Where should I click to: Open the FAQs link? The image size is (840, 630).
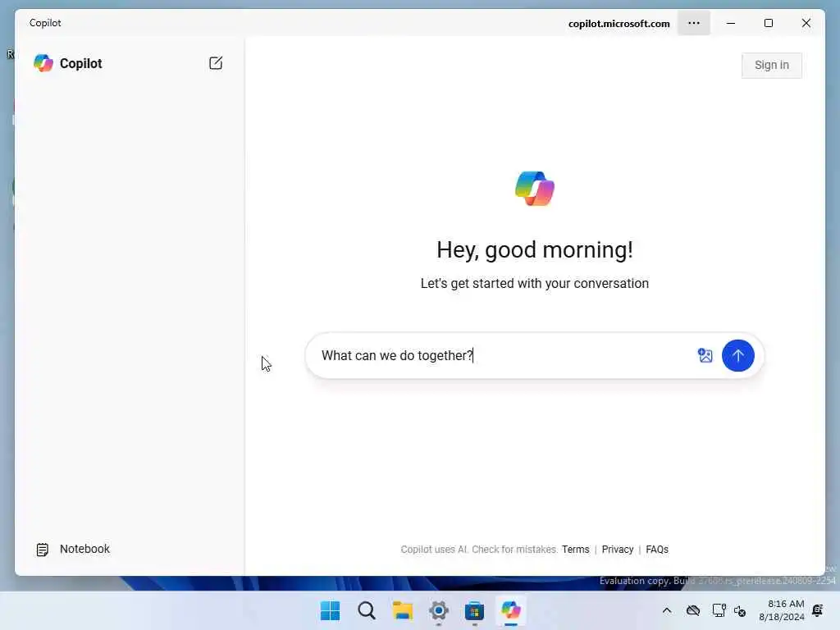pyautogui.click(x=657, y=549)
